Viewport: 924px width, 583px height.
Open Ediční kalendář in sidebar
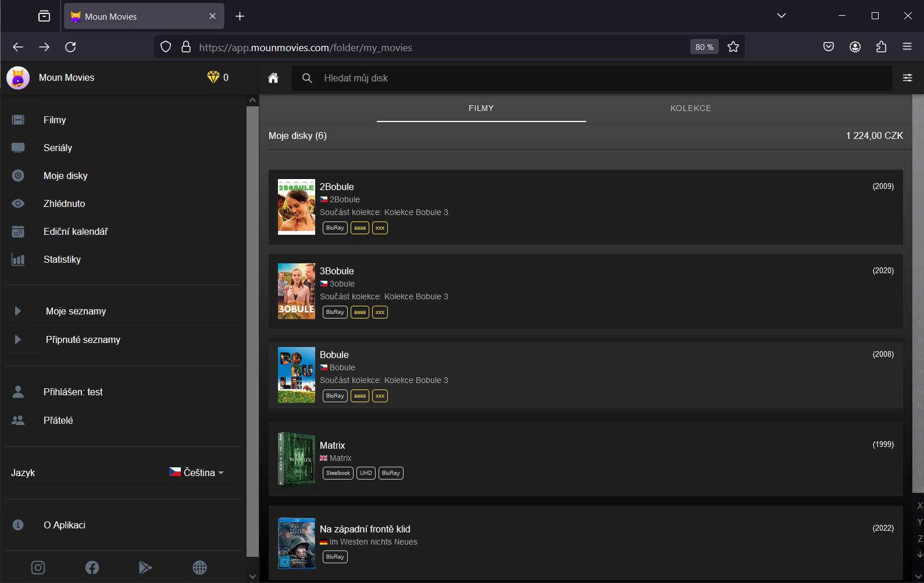click(76, 231)
